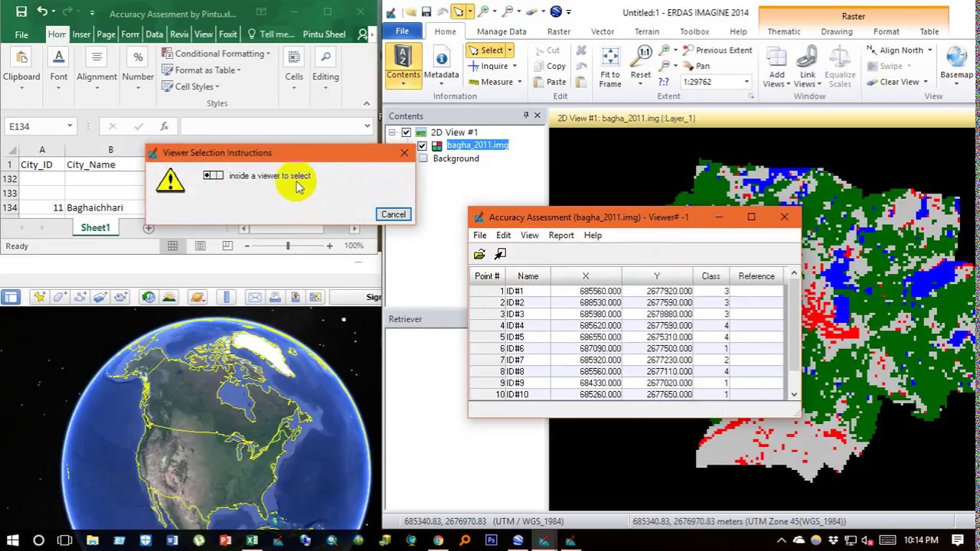980x551 pixels.
Task: Expand the Inquire dropdown
Action: pyautogui.click(x=514, y=66)
